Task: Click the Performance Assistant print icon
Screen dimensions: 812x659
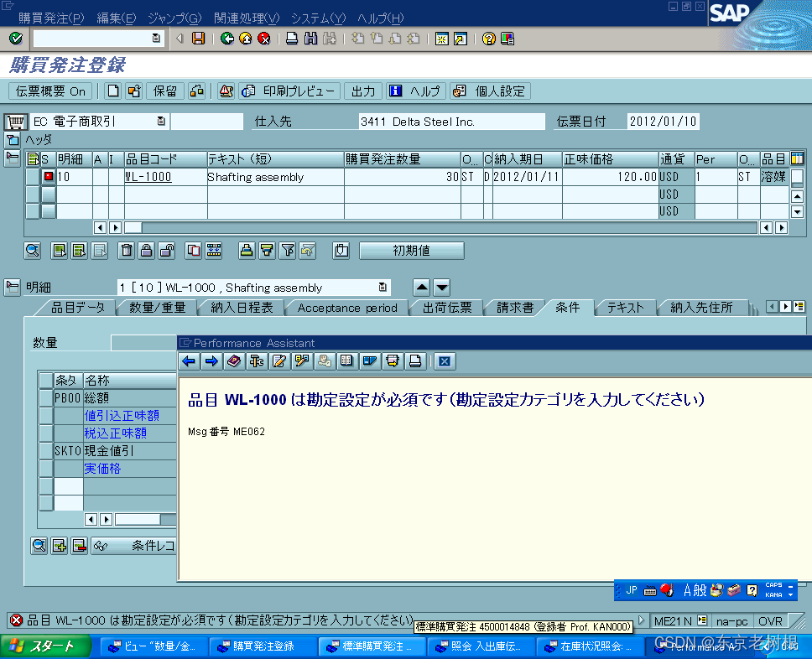Action: coord(415,361)
